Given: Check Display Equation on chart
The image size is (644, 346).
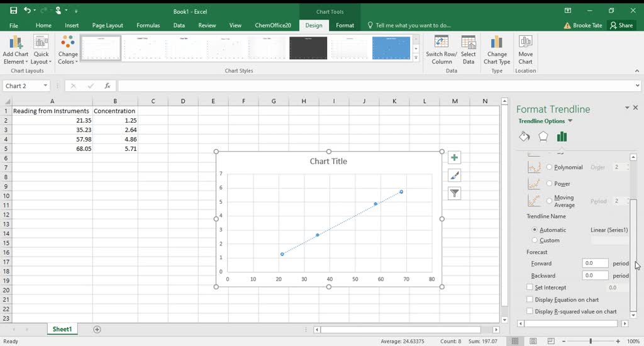Looking at the screenshot, I should pyautogui.click(x=530, y=299).
